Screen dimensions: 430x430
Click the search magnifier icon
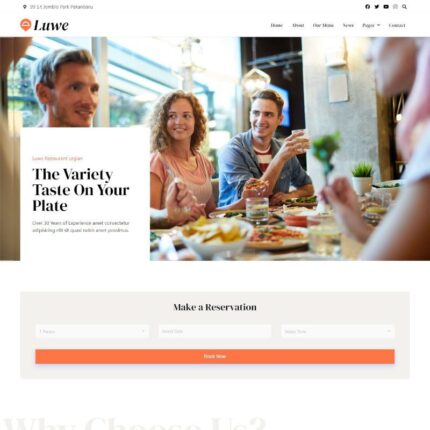tap(404, 7)
